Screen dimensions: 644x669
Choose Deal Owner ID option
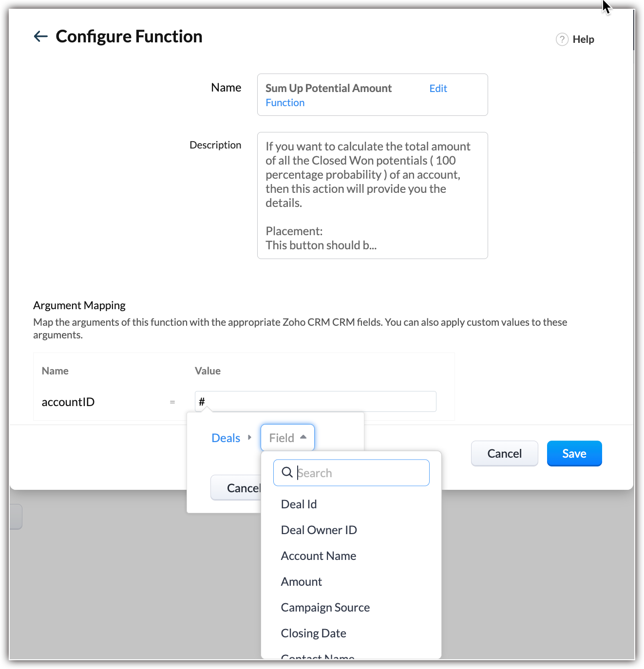pos(319,530)
